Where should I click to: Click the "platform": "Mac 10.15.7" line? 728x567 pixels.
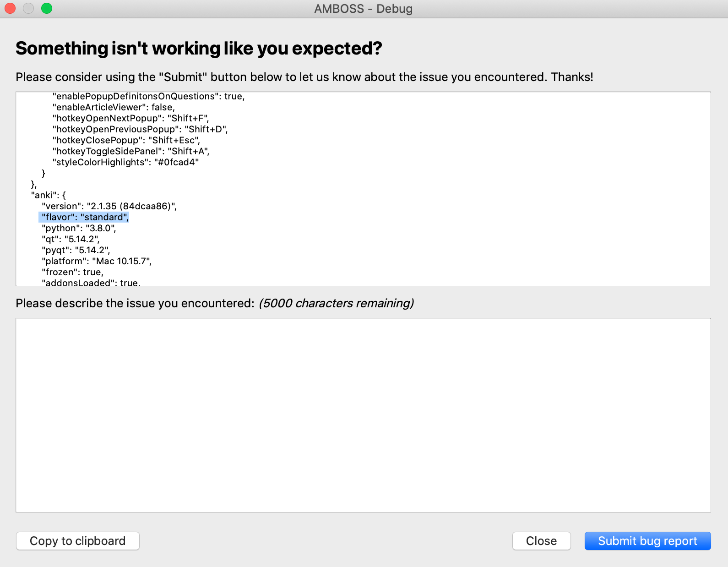coord(97,261)
